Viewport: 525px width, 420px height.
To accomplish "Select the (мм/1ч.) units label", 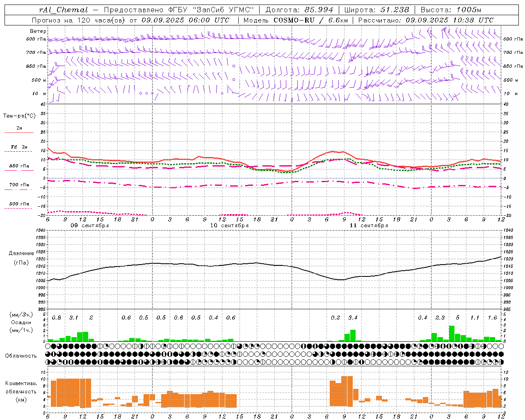I will 21,330.
